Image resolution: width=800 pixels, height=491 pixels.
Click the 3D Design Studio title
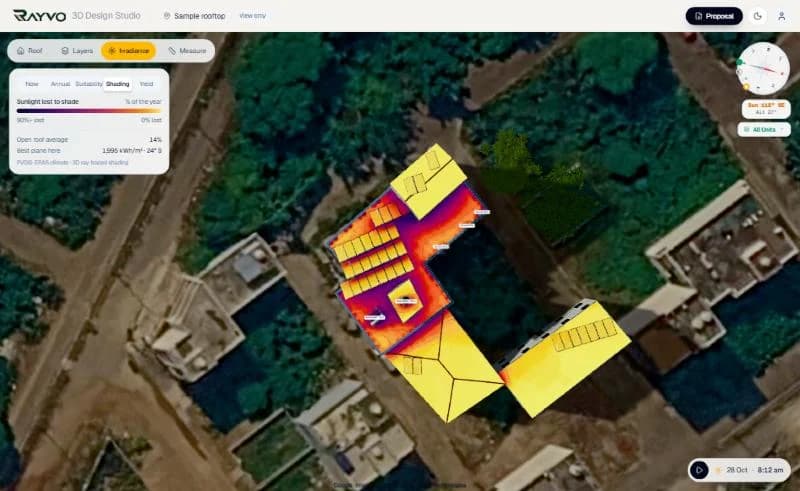pyautogui.click(x=106, y=16)
